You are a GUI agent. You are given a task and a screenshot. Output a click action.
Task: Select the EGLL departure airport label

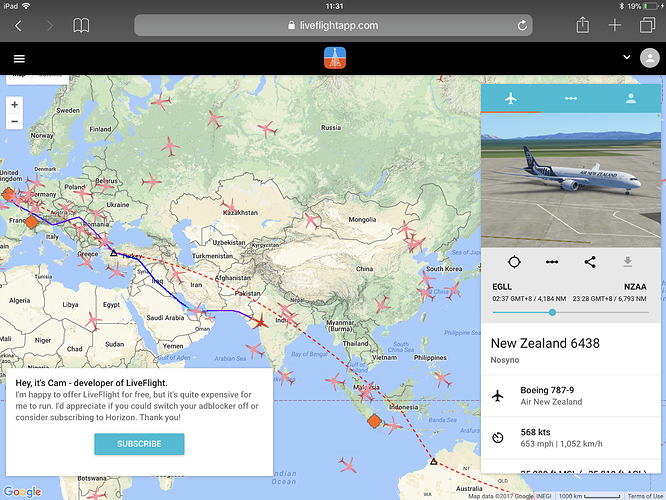coord(502,287)
